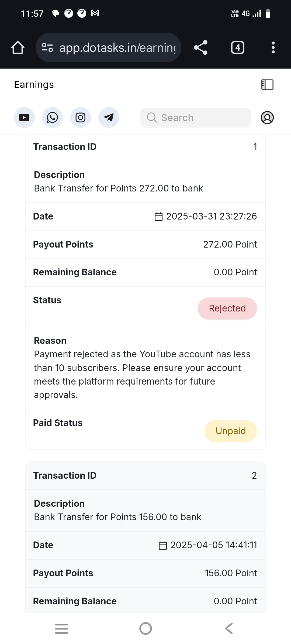Tap the Unpaid status badge
The height and width of the screenshot is (644, 291).
(231, 431)
